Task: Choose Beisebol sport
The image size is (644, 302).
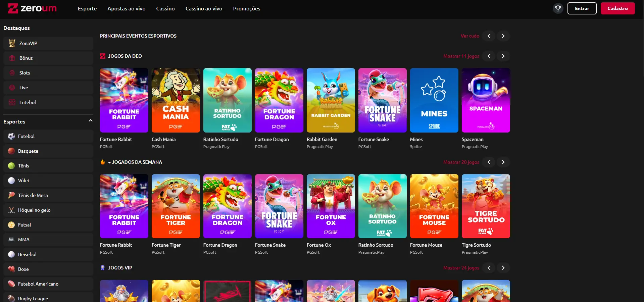Action: click(48, 254)
